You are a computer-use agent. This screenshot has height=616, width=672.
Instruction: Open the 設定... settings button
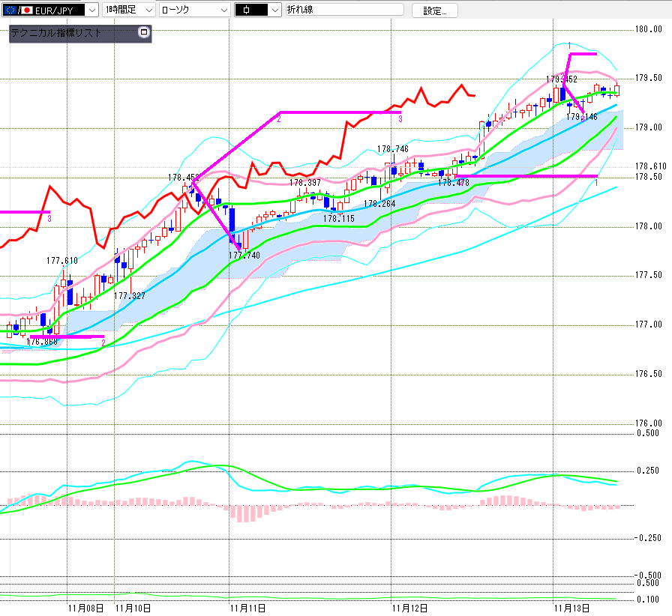coord(434,10)
